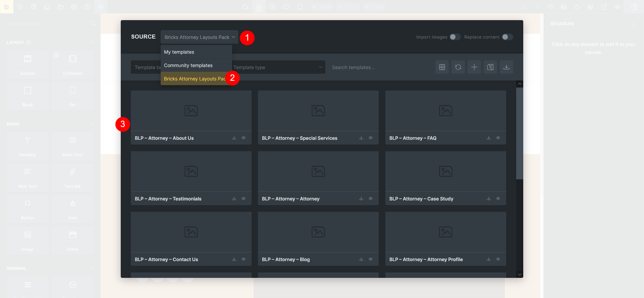This screenshot has width=644, height=298.
Task: Open the WordPress icon in top toolbar
Action: [590, 7]
